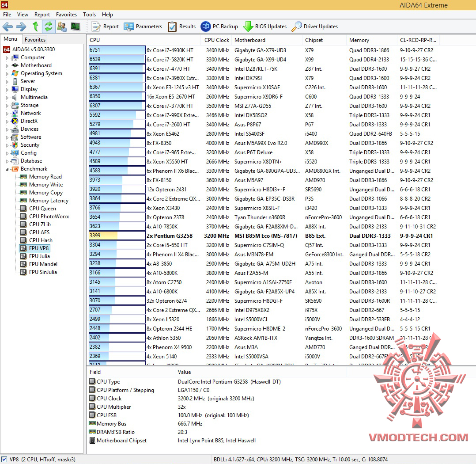Open benchmark Parameters
The width and height of the screenshot is (476, 464).
click(x=143, y=27)
